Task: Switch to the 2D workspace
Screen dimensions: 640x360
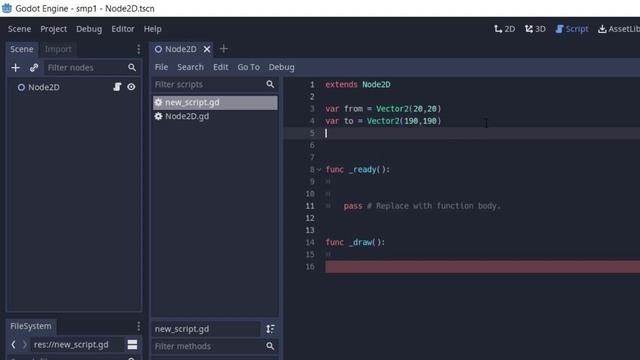Action: 504,29
